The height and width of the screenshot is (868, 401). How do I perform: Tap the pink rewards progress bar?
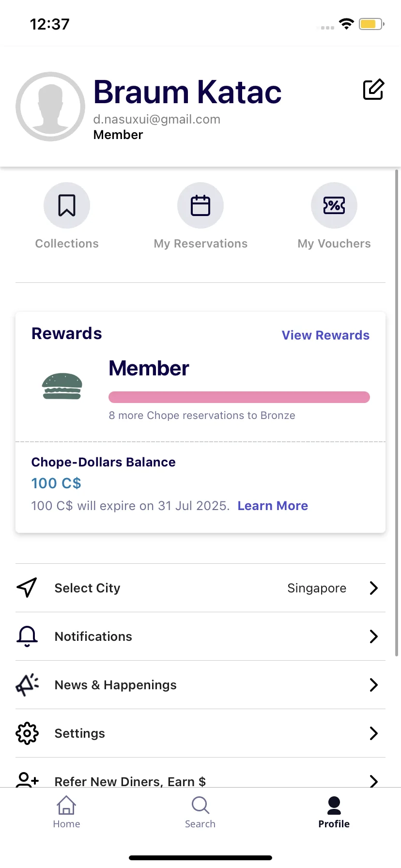[239, 397]
